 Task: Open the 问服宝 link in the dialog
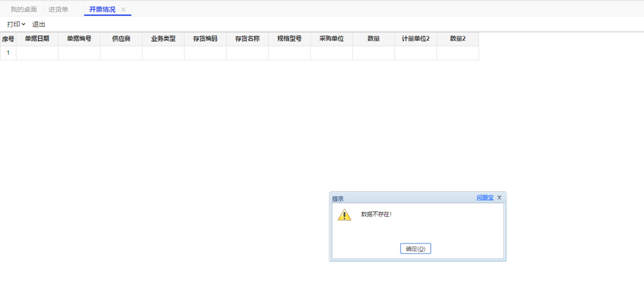[x=485, y=198]
